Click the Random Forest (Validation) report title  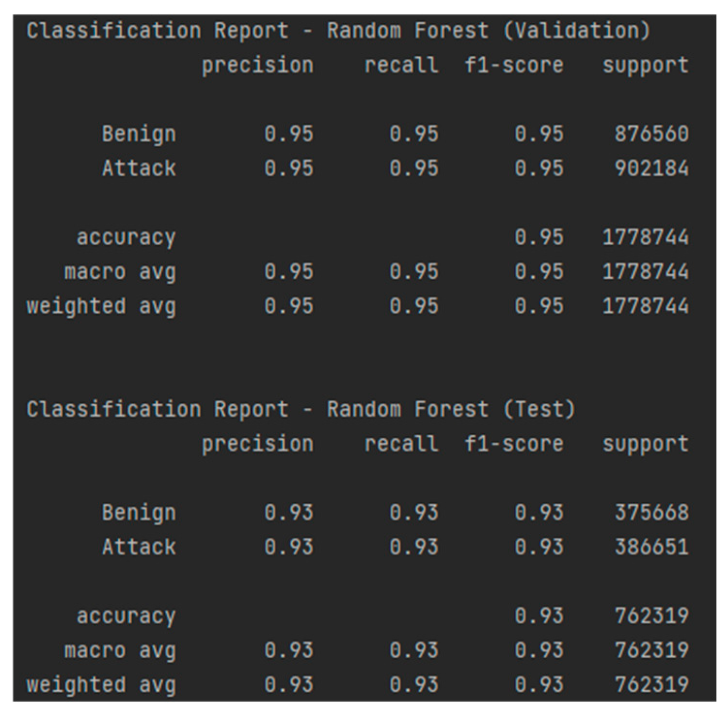click(x=338, y=31)
